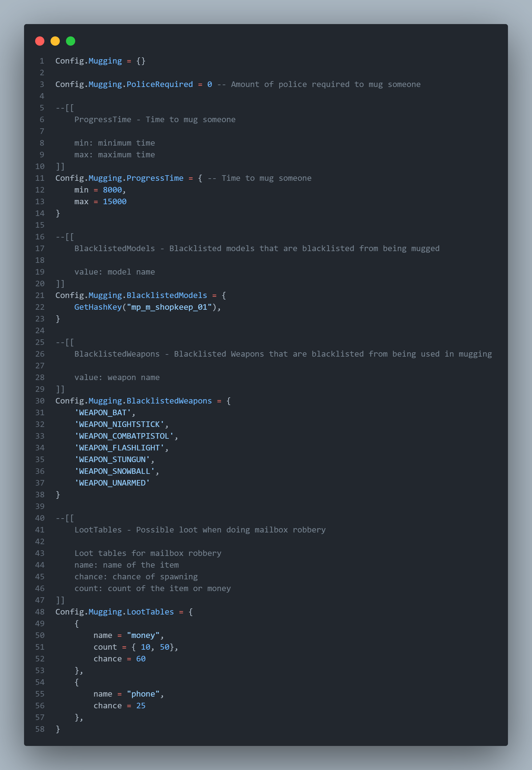
Task: Click the green maximize dot
Action: click(x=70, y=41)
